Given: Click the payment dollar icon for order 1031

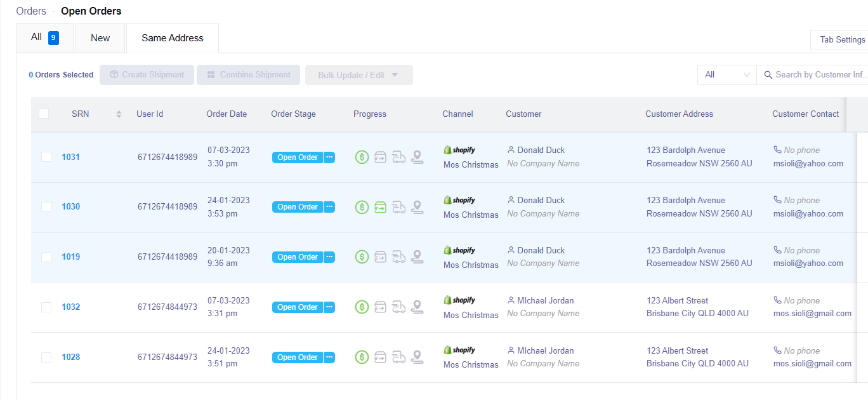Looking at the screenshot, I should pyautogui.click(x=362, y=157).
